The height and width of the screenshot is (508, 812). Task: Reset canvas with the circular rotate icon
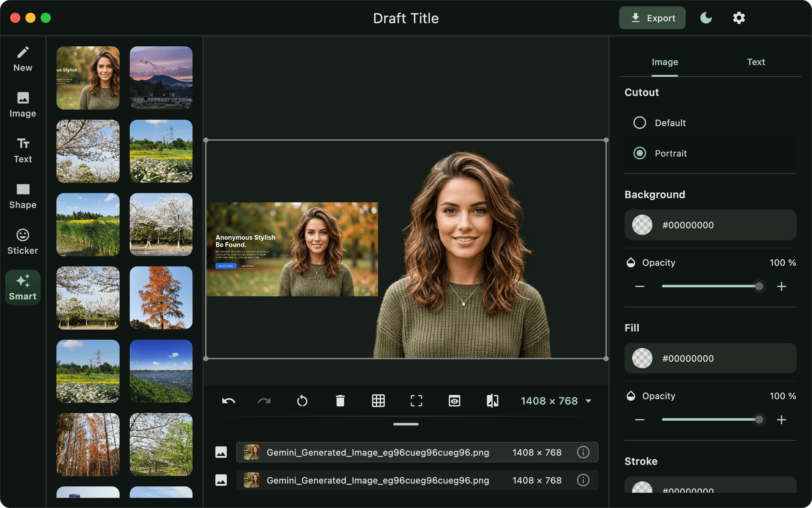pos(302,401)
